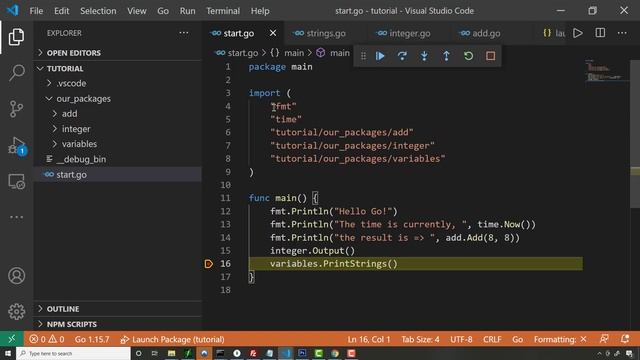Open the Selection menu
Screen dimensions: 640x360
pyautogui.click(x=98, y=11)
